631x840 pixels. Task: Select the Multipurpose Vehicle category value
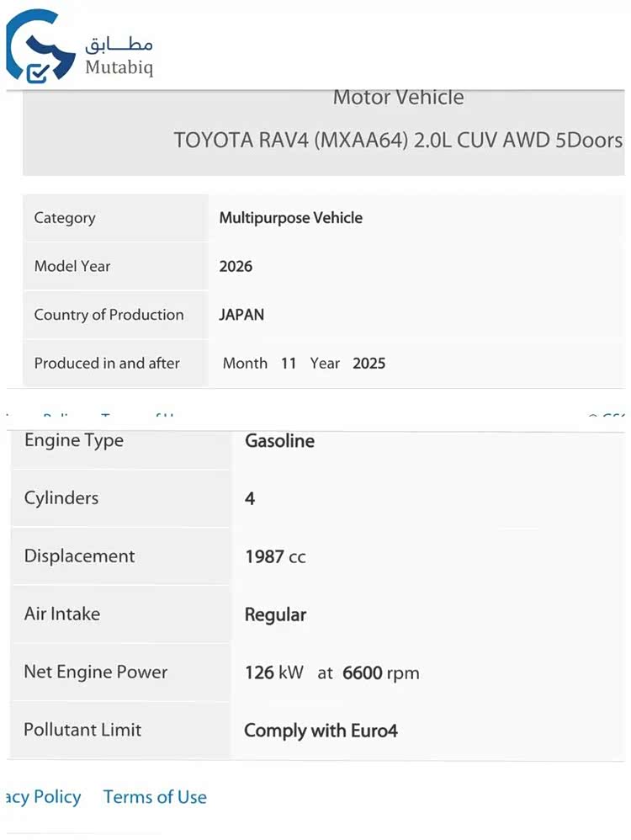290,218
